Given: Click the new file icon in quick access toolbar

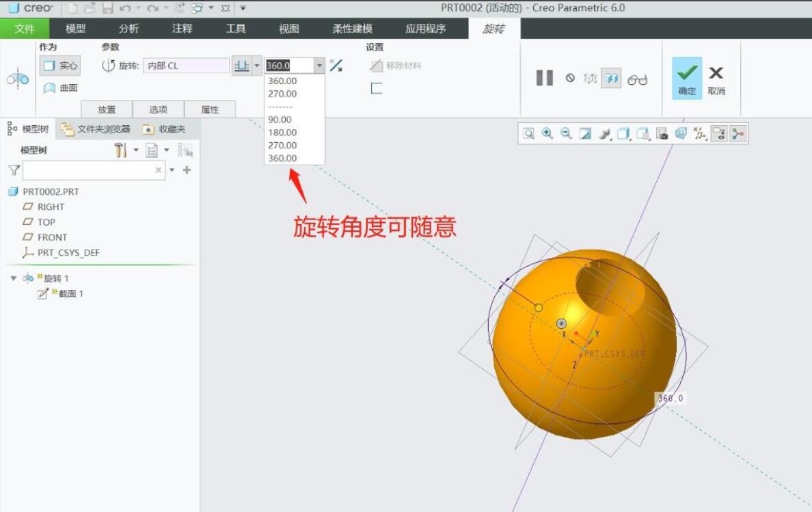Looking at the screenshot, I should [72, 8].
